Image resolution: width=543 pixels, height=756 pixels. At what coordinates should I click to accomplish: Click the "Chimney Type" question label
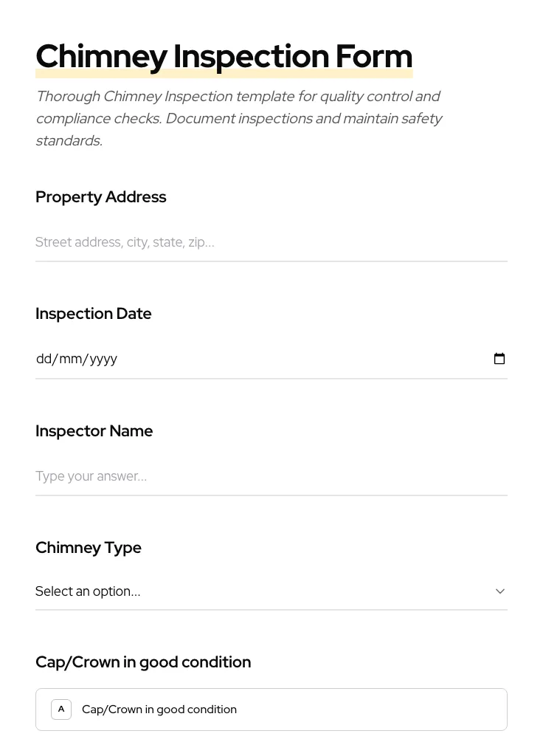click(x=89, y=548)
